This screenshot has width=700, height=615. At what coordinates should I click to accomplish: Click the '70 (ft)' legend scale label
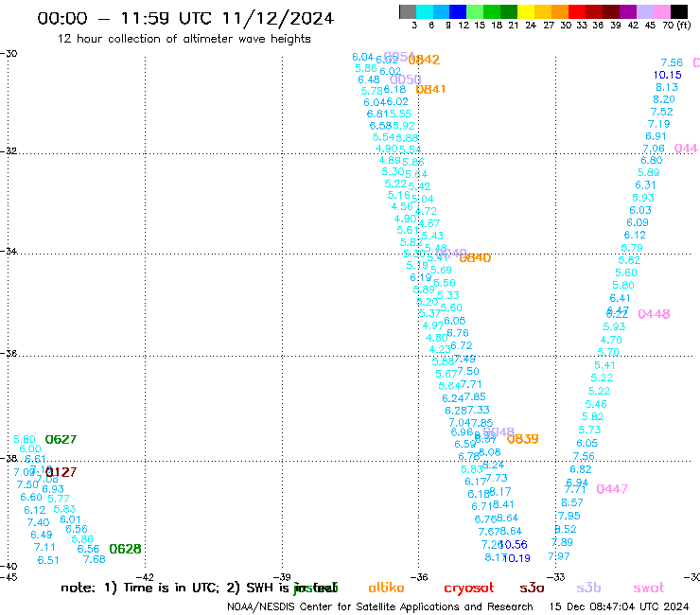click(676, 26)
